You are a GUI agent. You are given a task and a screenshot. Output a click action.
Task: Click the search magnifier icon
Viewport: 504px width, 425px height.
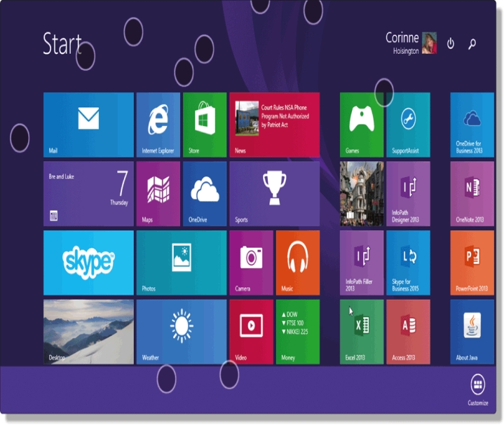tap(472, 43)
